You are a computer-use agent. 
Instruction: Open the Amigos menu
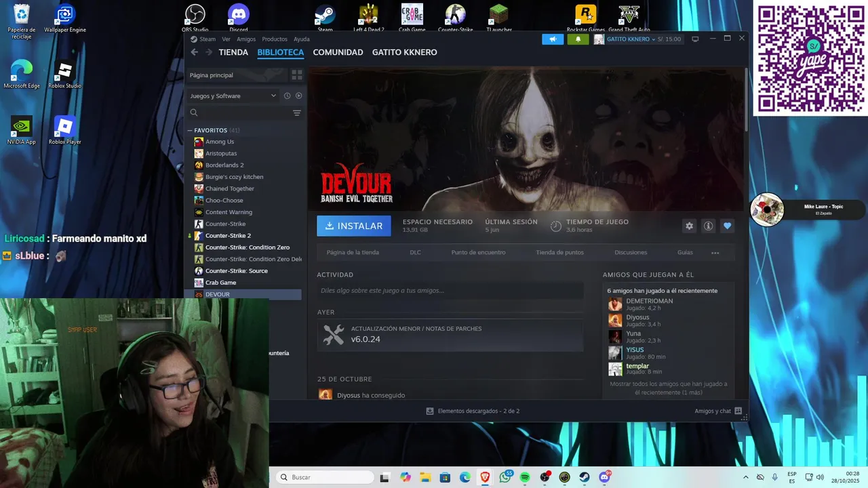246,39
